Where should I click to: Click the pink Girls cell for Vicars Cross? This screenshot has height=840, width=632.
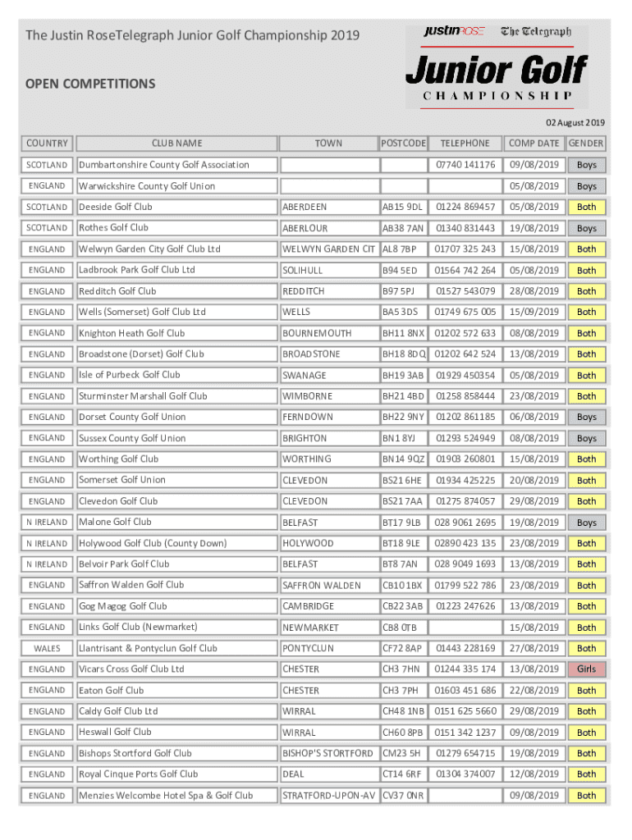tap(586, 669)
